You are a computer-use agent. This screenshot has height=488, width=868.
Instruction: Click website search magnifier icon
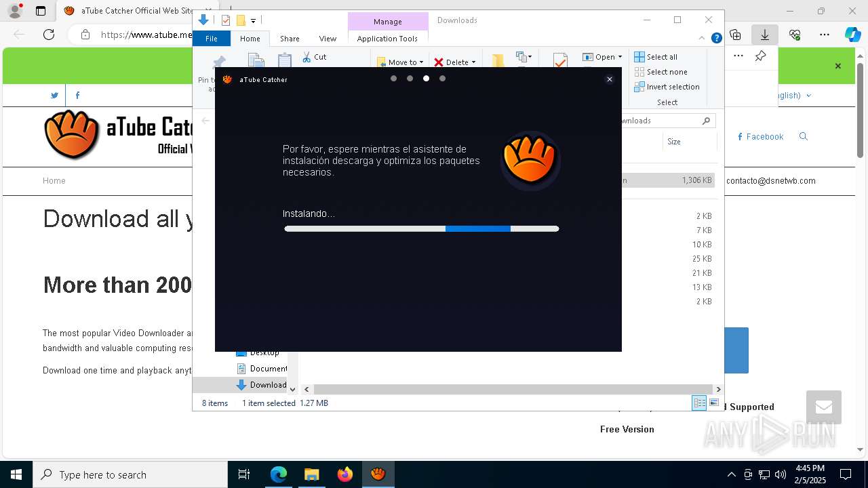(x=804, y=136)
